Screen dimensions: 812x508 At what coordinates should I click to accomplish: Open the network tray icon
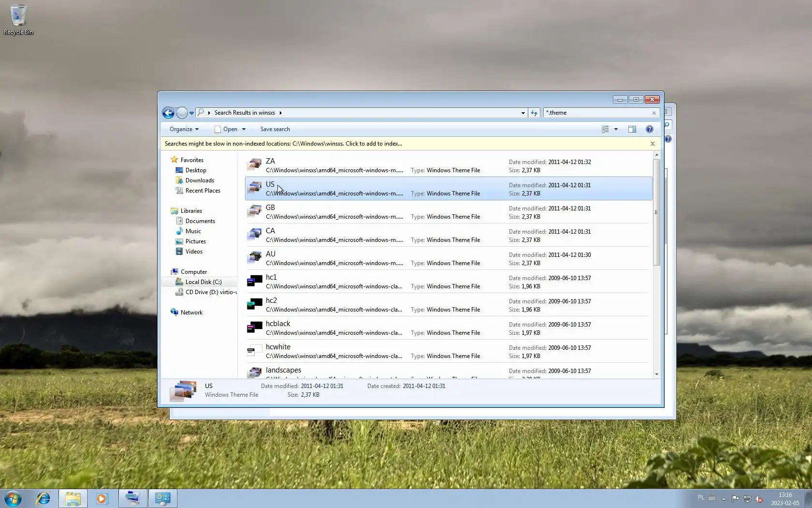747,498
